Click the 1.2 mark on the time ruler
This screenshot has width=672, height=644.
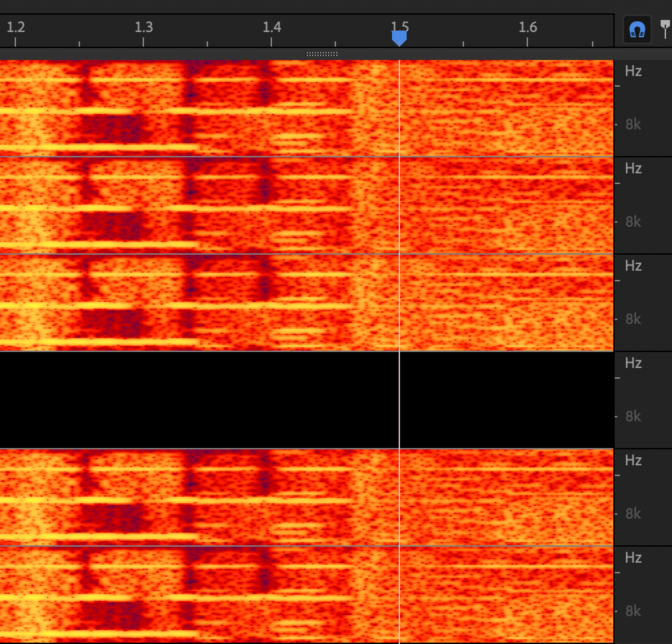(x=15, y=28)
